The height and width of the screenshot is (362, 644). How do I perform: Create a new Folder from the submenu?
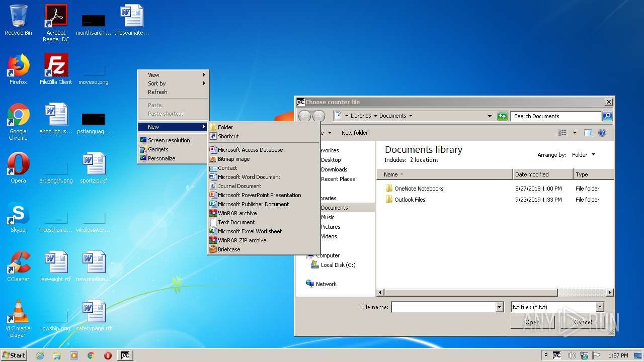point(264,127)
